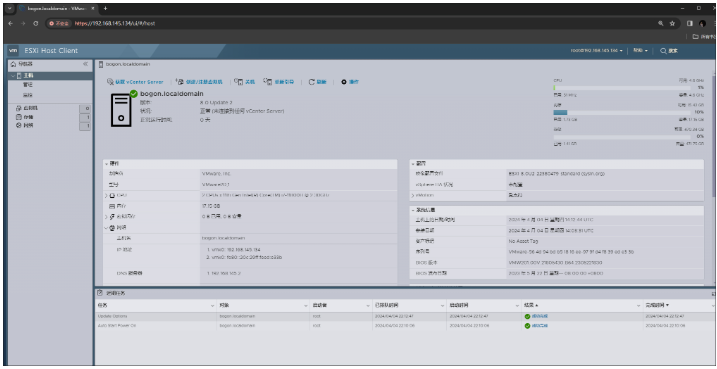This screenshot has height=369, width=717.
Task: Open Manage under Host in navigator
Action: 28,85
